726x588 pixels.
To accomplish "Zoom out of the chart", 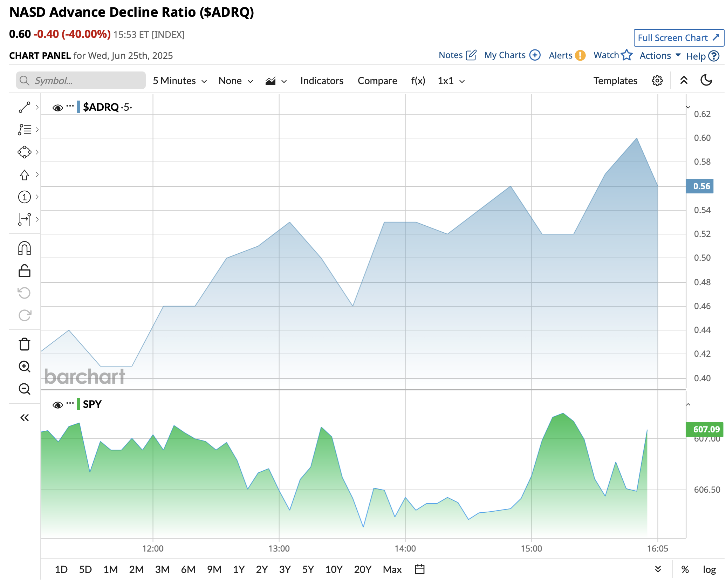I will pyautogui.click(x=24, y=389).
